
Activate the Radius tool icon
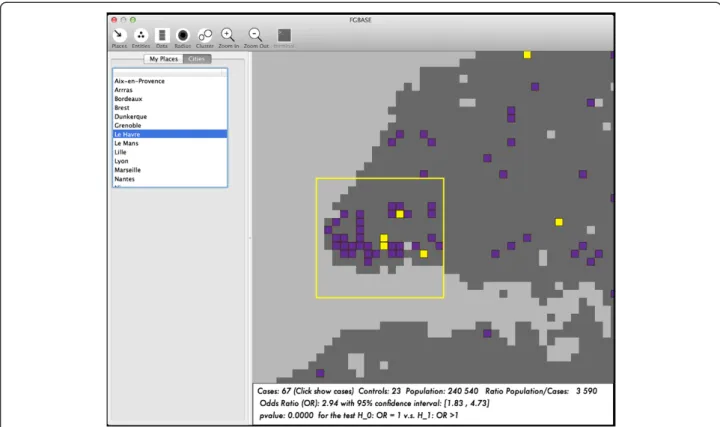click(183, 35)
